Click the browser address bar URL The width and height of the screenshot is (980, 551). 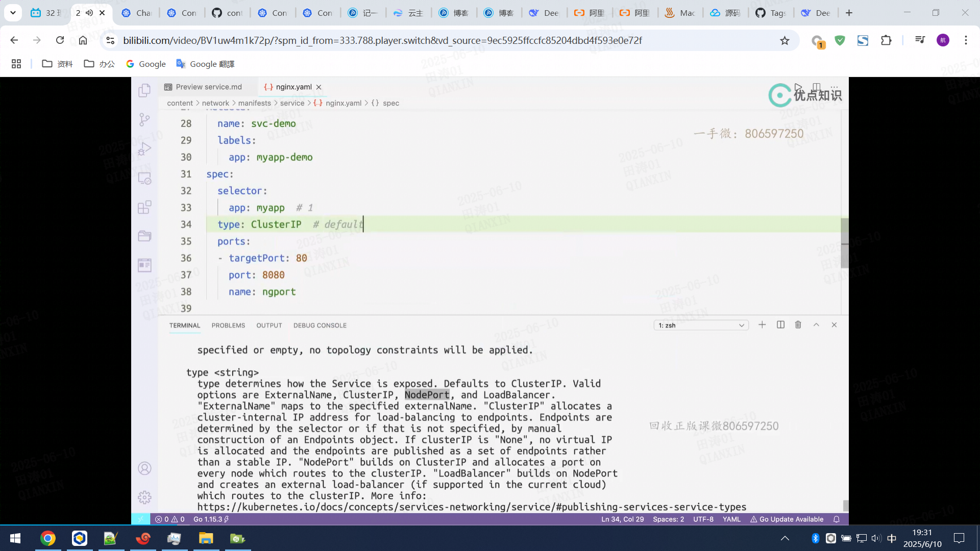pyautogui.click(x=382, y=40)
